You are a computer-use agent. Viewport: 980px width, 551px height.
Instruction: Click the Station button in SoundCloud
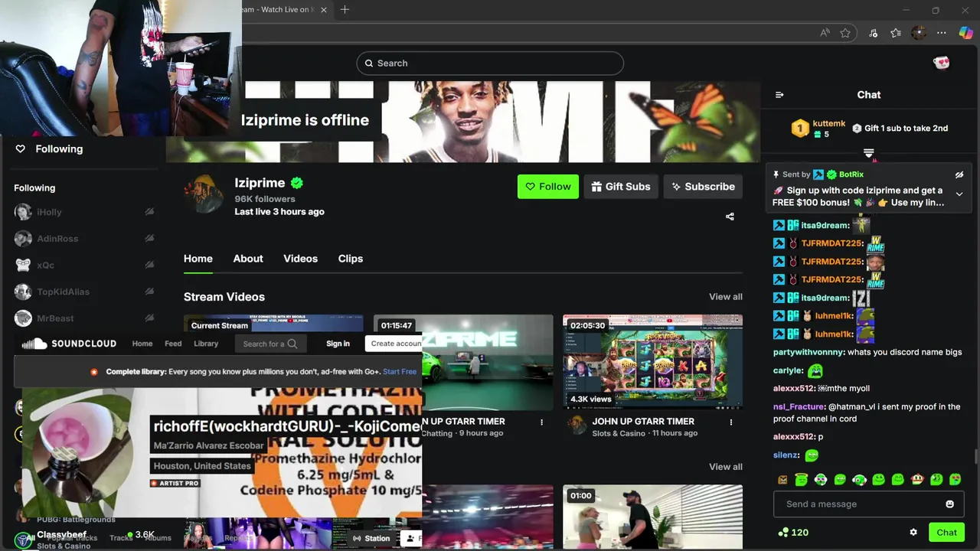coord(371,539)
